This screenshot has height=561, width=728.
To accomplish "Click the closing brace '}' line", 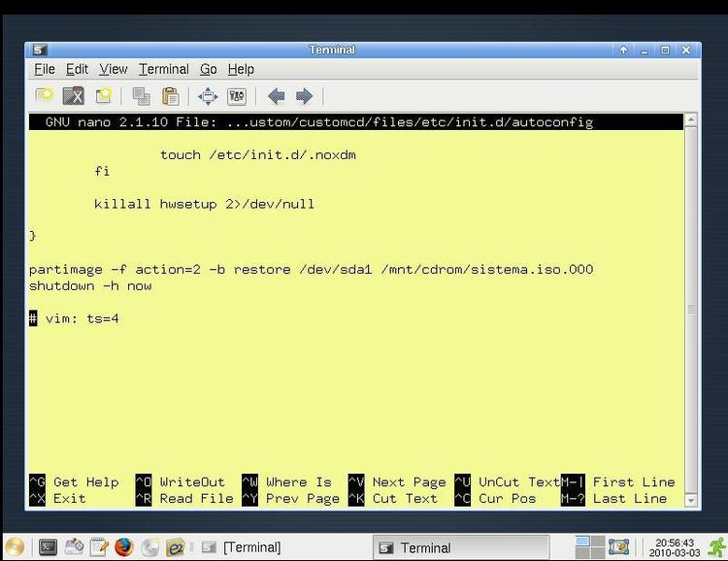I will [32, 236].
